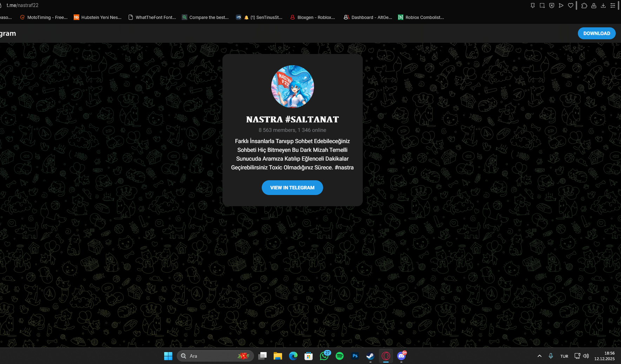The height and width of the screenshot is (364, 621).
Task: Launch Microsoft Edge from the taskbar
Action: click(293, 356)
